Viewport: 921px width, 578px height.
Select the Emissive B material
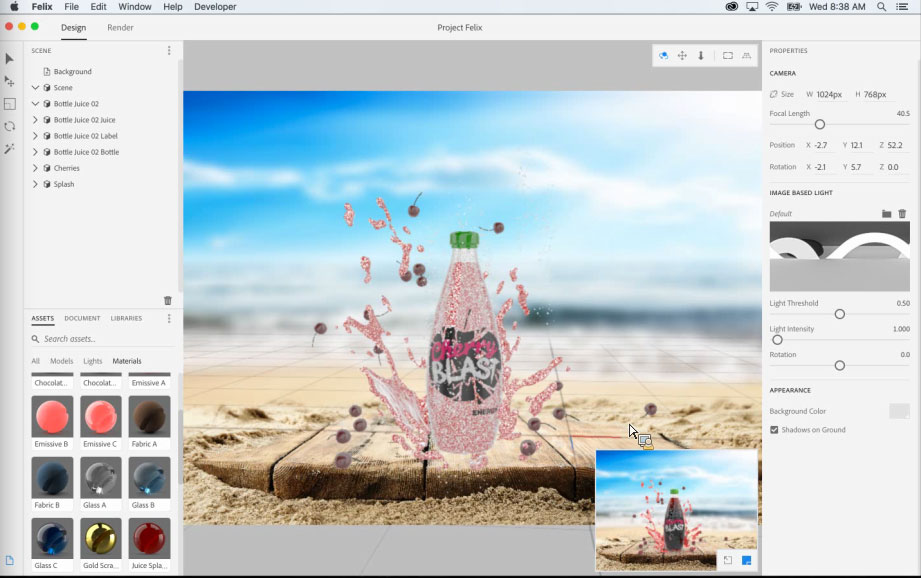pos(52,422)
